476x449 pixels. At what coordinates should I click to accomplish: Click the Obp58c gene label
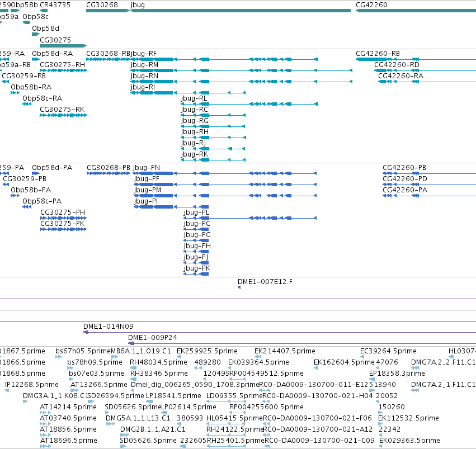(35, 17)
